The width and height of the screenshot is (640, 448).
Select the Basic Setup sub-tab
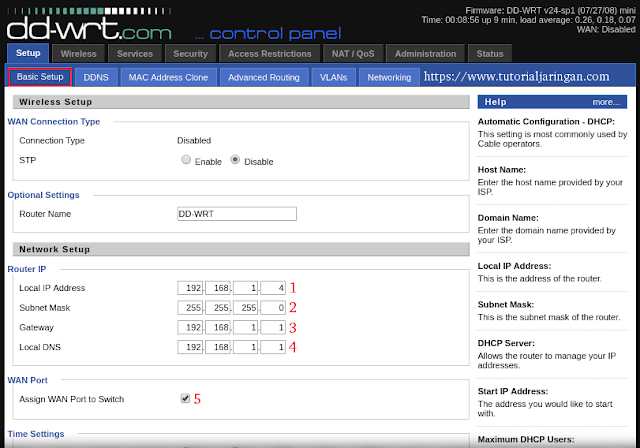click(40, 77)
